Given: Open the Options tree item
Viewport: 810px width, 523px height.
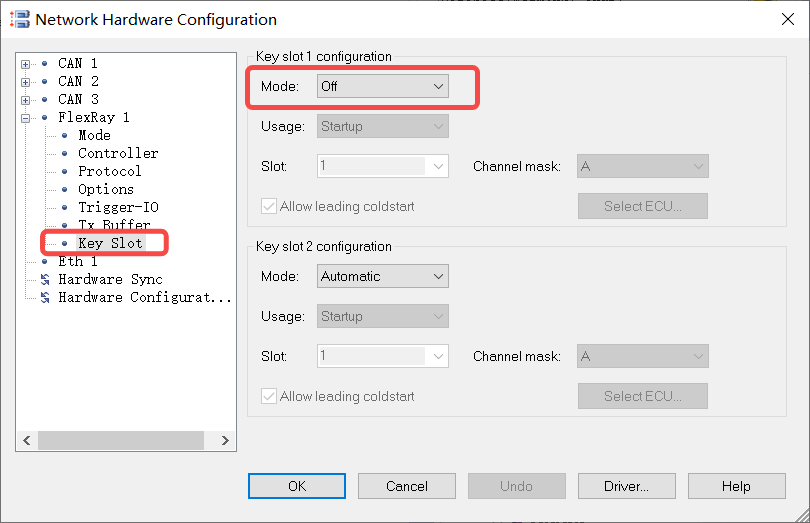Looking at the screenshot, I should [x=106, y=189].
